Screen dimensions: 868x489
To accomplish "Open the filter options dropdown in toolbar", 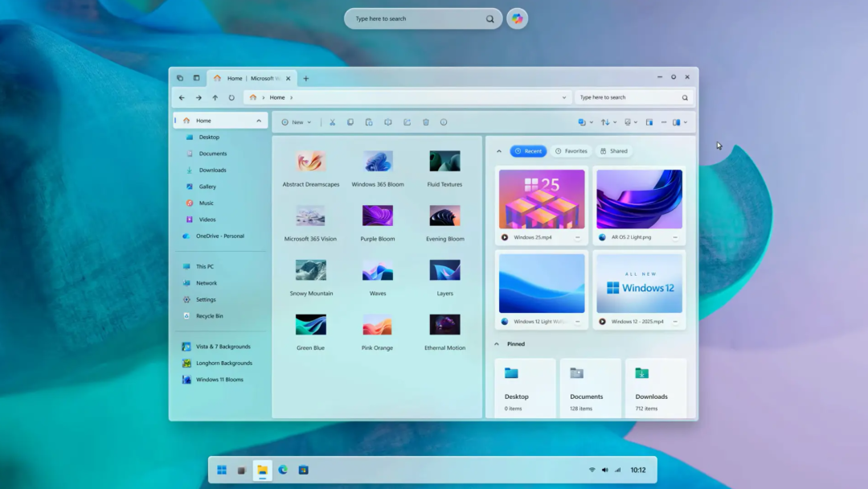I will pos(631,122).
